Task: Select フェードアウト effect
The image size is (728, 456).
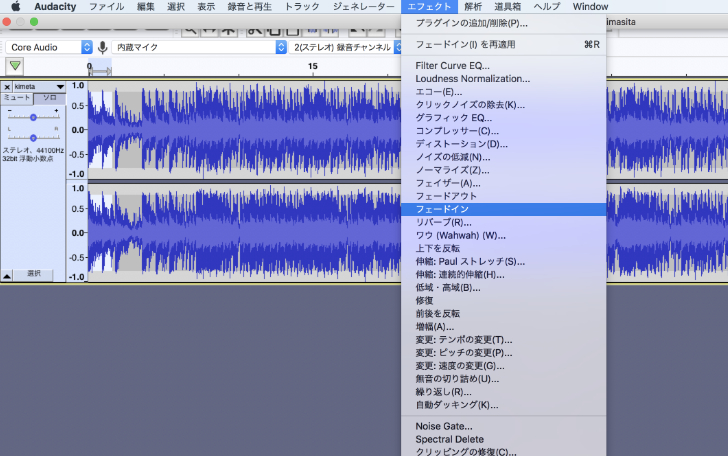Action: click(504, 196)
